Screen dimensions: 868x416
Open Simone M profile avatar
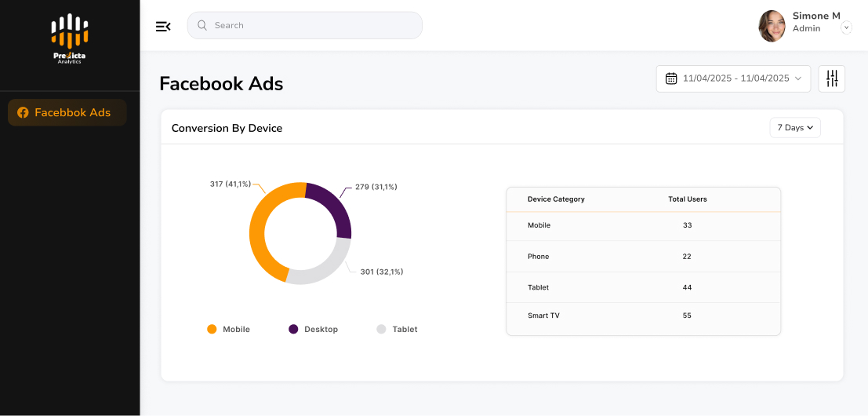click(x=772, y=26)
